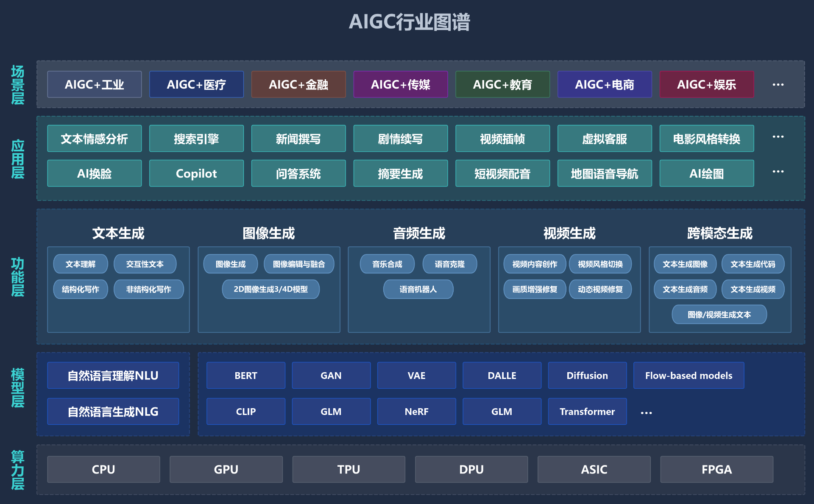This screenshot has height=504, width=814.
Task: Select the AI绘图 application item
Action: tap(706, 173)
